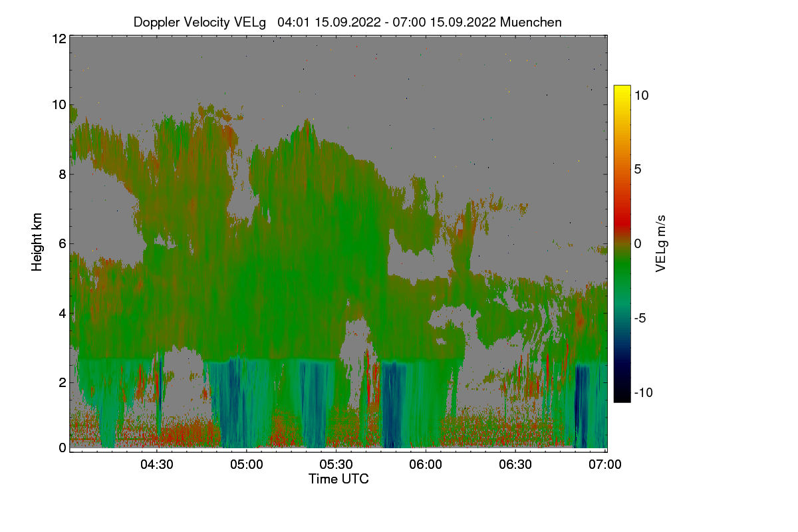Click the 'Time UTC' x-axis label
This screenshot has width=798, height=532.
point(338,479)
